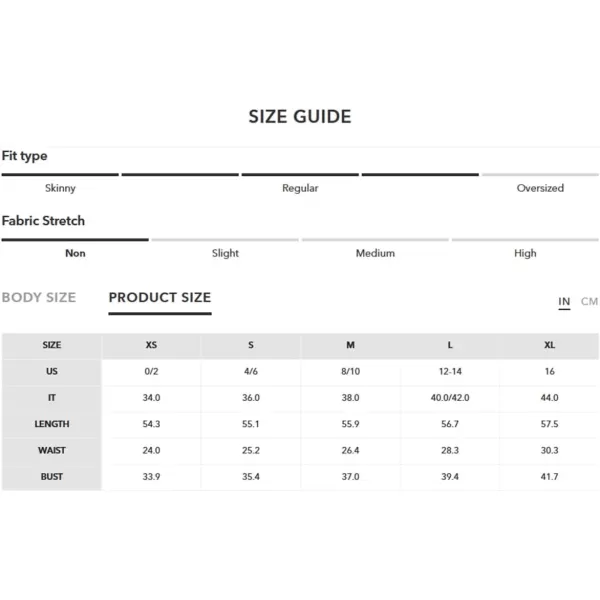This screenshot has height=600, width=600.
Task: Click the XL column header
Action: click(x=549, y=345)
